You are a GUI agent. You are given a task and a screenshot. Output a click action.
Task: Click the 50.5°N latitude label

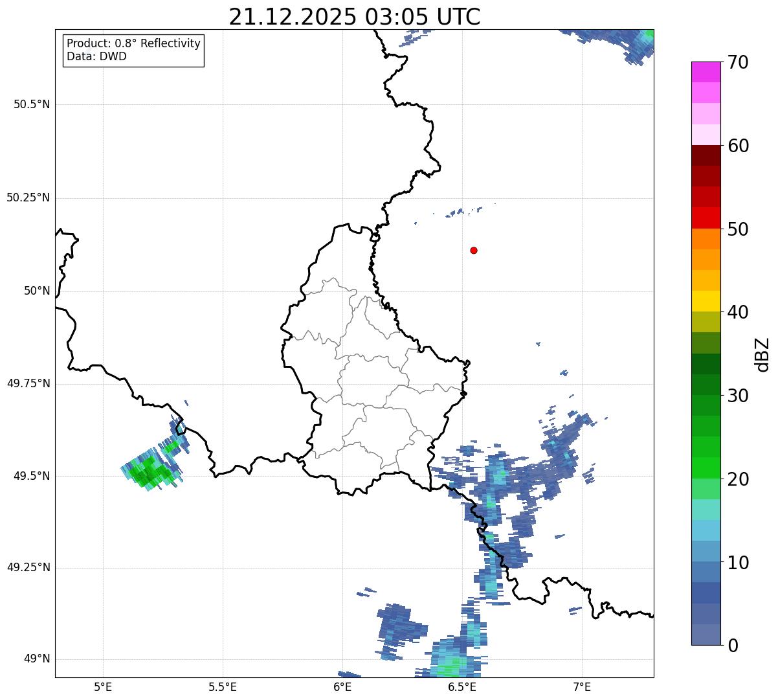pos(32,104)
